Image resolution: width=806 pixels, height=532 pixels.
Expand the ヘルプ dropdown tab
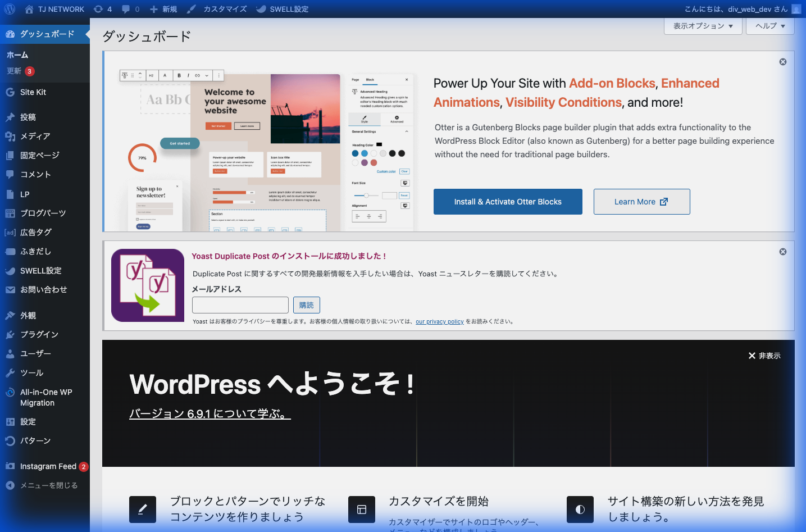[x=769, y=26]
